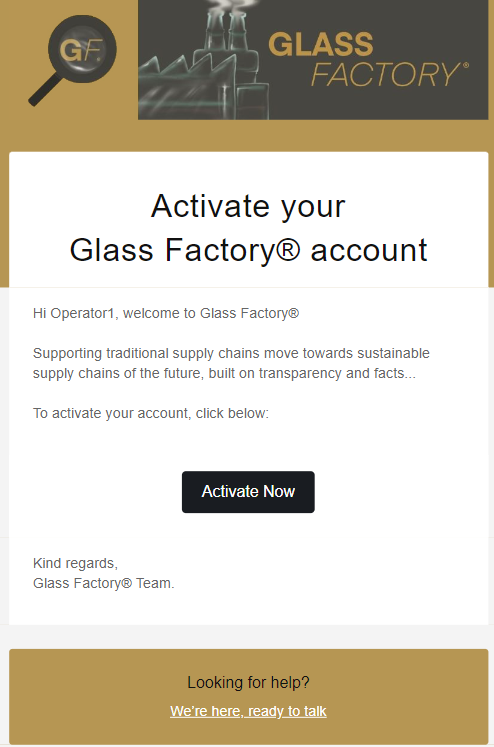Click the smoke above the factory chimneys

point(228,5)
